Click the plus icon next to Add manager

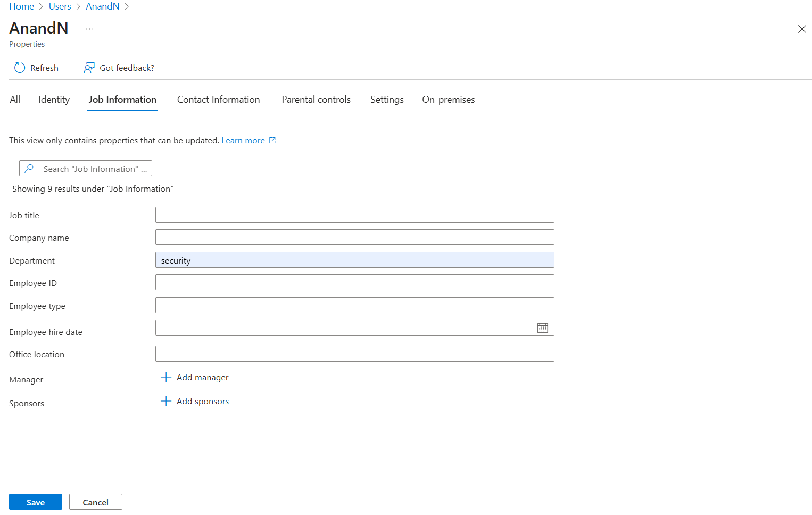coord(165,377)
